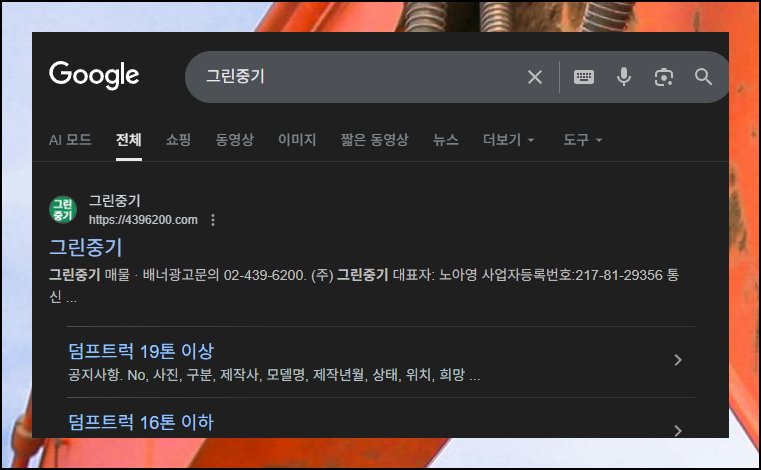Expand the 도구 dropdown
761x470 pixels.
[x=582, y=140]
